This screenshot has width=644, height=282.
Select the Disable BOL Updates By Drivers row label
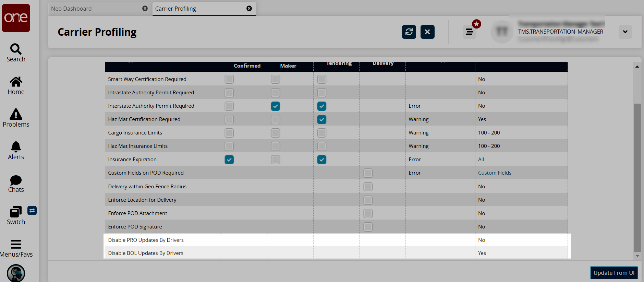[x=146, y=253]
